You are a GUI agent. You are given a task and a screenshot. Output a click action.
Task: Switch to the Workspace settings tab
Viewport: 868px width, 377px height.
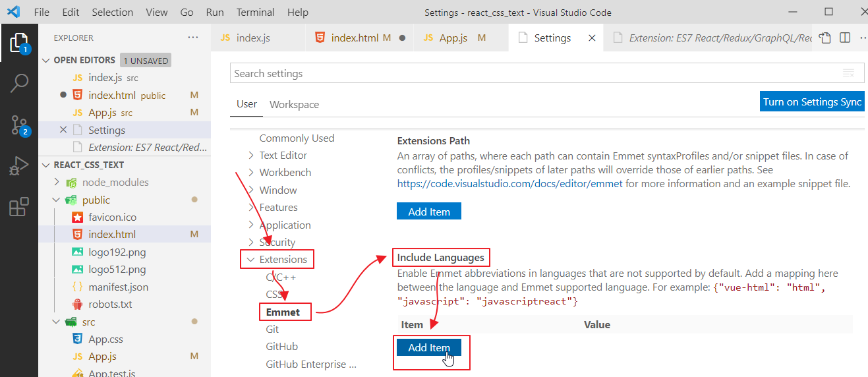click(294, 104)
